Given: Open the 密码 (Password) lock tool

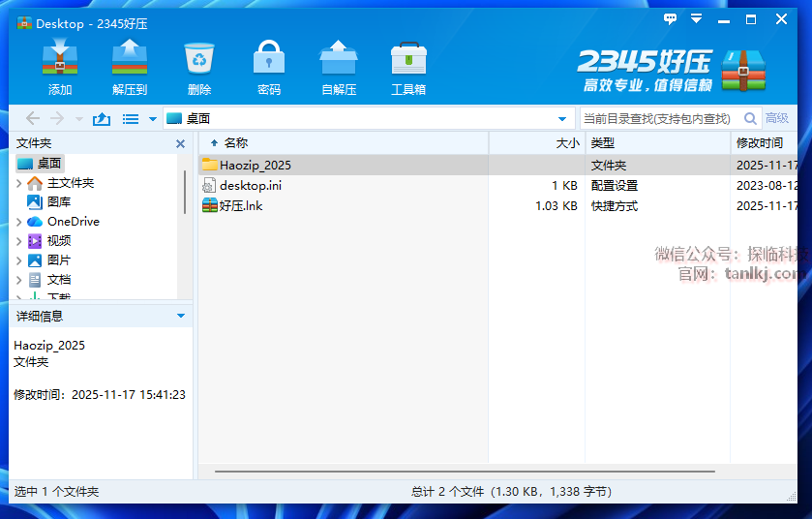Looking at the screenshot, I should pos(269,58).
